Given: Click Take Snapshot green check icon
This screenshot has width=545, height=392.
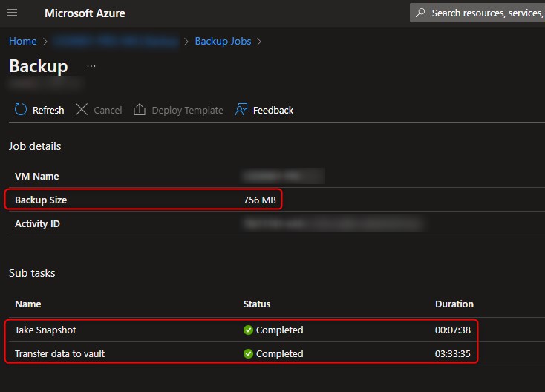Looking at the screenshot, I should point(248,330).
